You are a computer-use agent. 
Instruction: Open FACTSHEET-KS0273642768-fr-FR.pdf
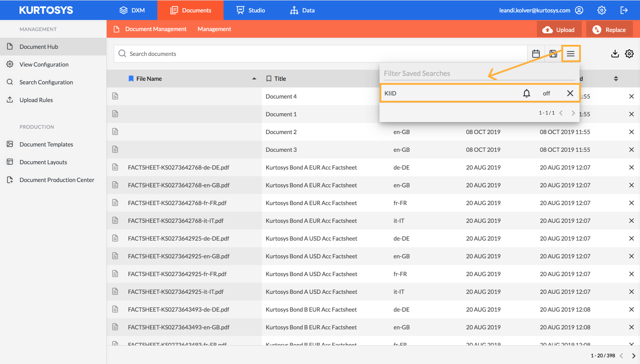click(177, 203)
